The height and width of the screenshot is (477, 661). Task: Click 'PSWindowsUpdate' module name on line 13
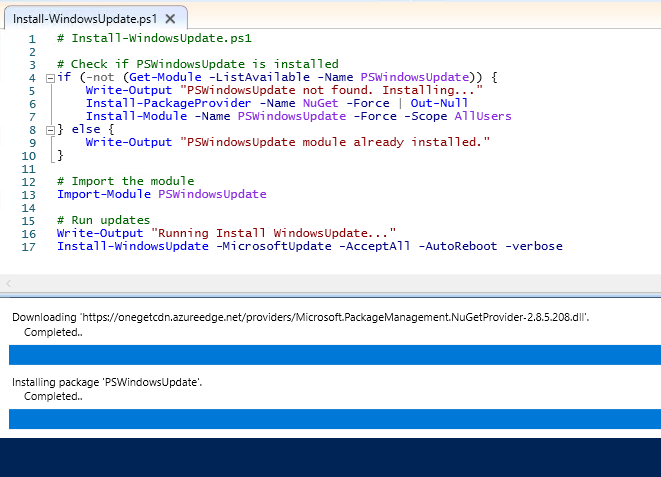(212, 194)
